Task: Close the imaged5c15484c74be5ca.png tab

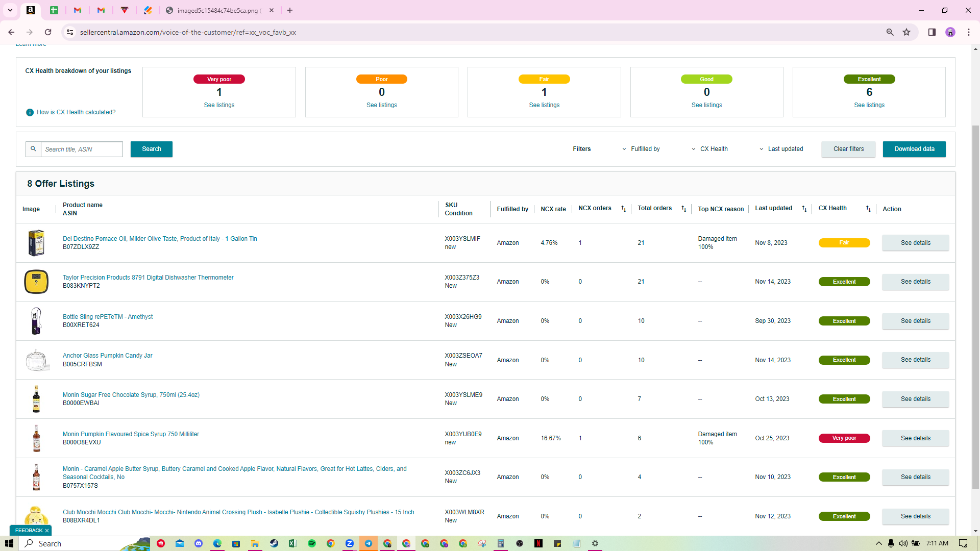Action: [x=272, y=10]
